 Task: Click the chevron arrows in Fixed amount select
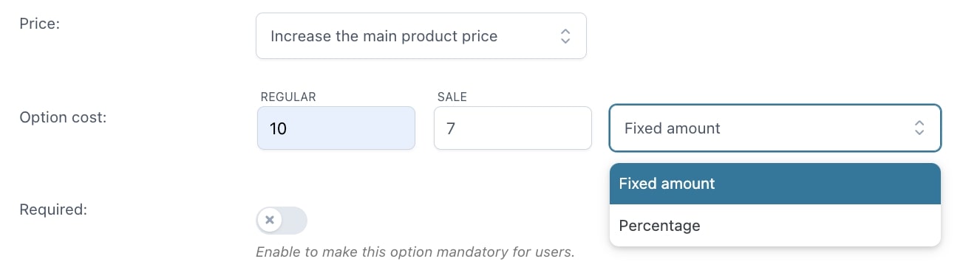(x=919, y=128)
